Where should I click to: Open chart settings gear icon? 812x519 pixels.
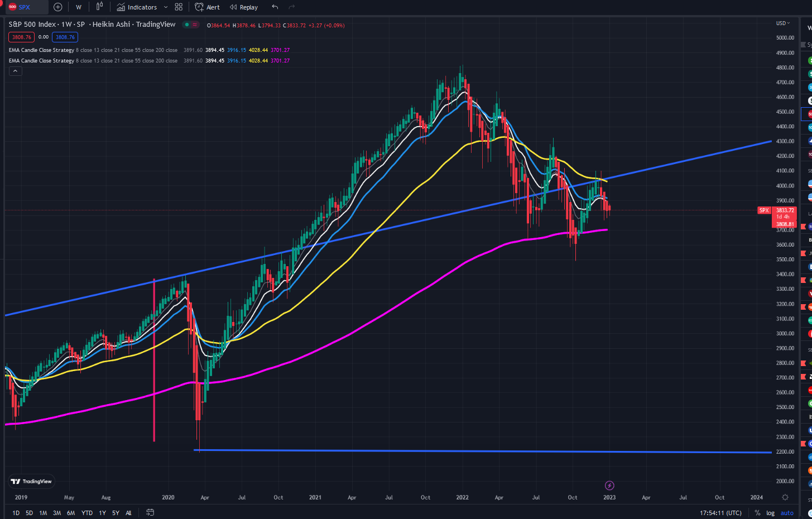[785, 497]
